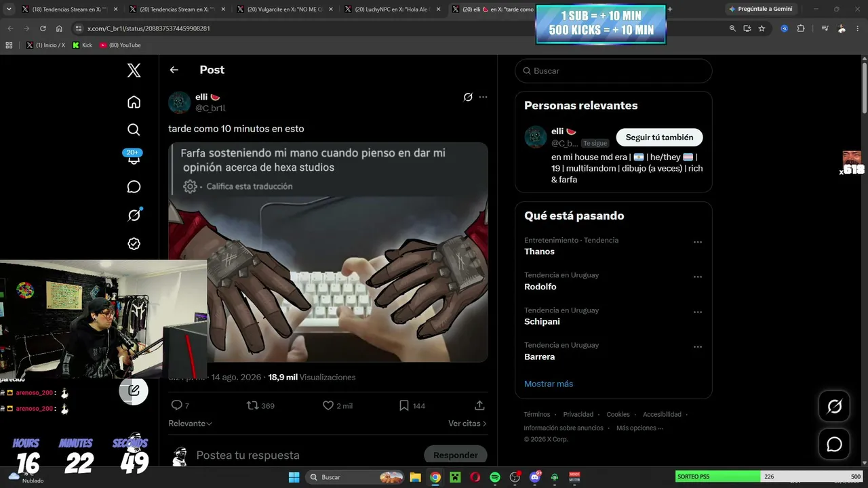Open elli's avatar in Personas relevantes

536,137
